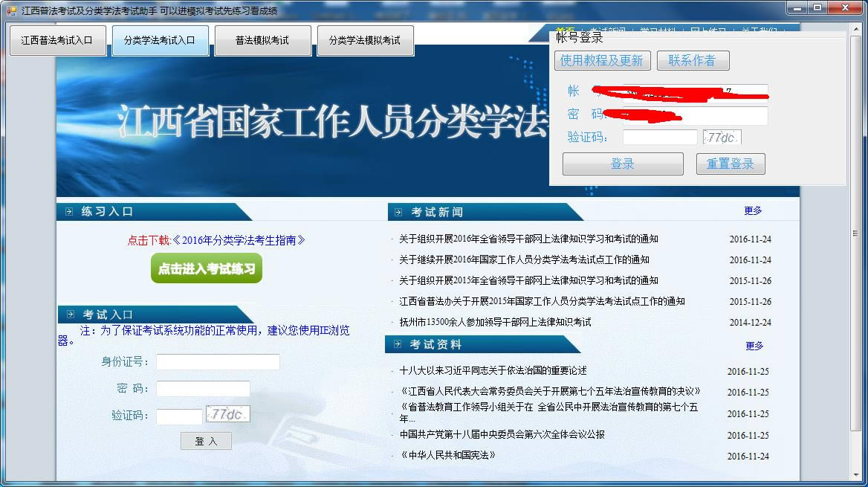Focus the 身份证号 input field
Viewport: 868px width, 487px height.
218,362
